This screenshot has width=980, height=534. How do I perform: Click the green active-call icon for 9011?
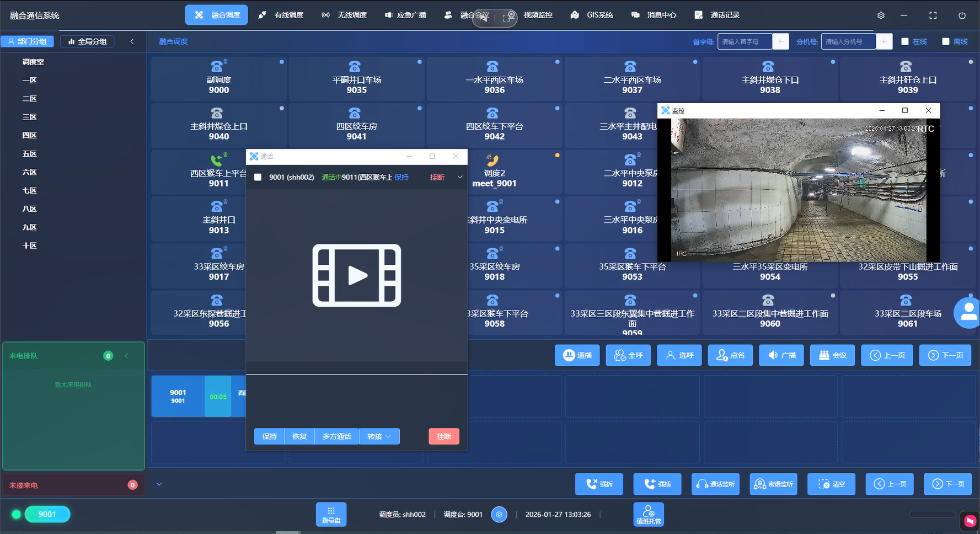tap(217, 160)
